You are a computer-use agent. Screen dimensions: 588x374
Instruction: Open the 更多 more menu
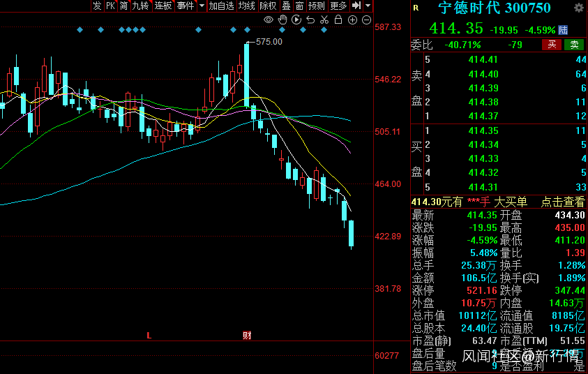pyautogui.click(x=338, y=6)
